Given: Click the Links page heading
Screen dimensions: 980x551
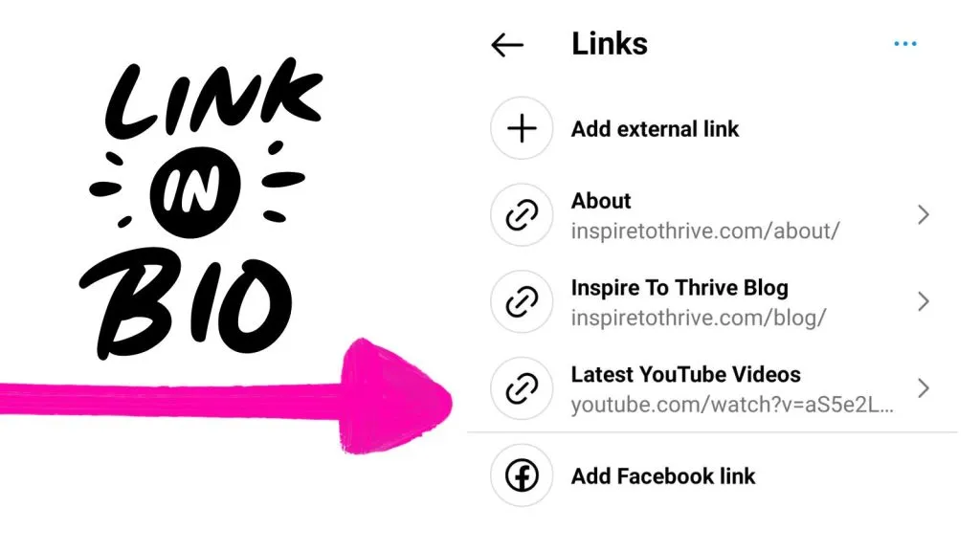Looking at the screenshot, I should 610,44.
